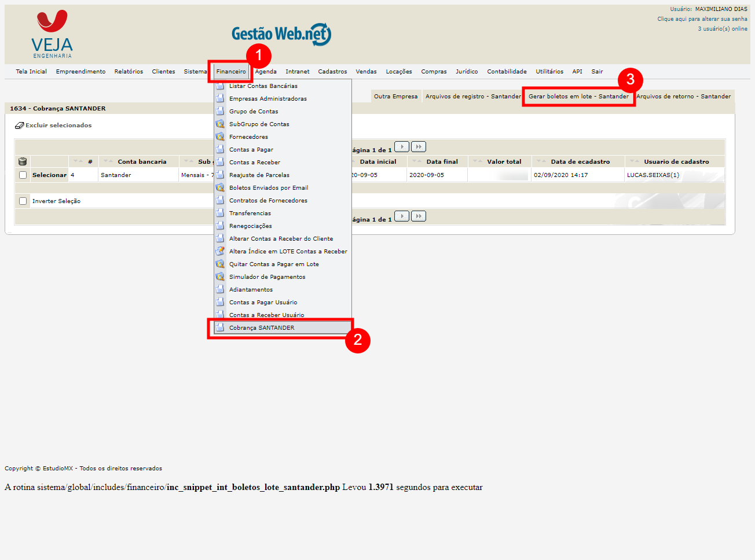Open the Arquivos de retorno - Santander tab
Viewport: 755px width, 560px height.
pos(683,97)
